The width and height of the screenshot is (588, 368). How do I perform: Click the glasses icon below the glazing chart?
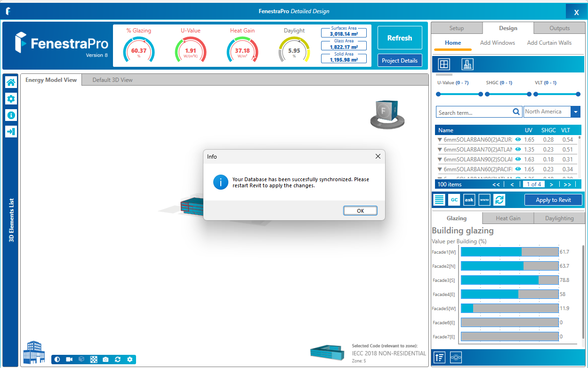pos(456,357)
